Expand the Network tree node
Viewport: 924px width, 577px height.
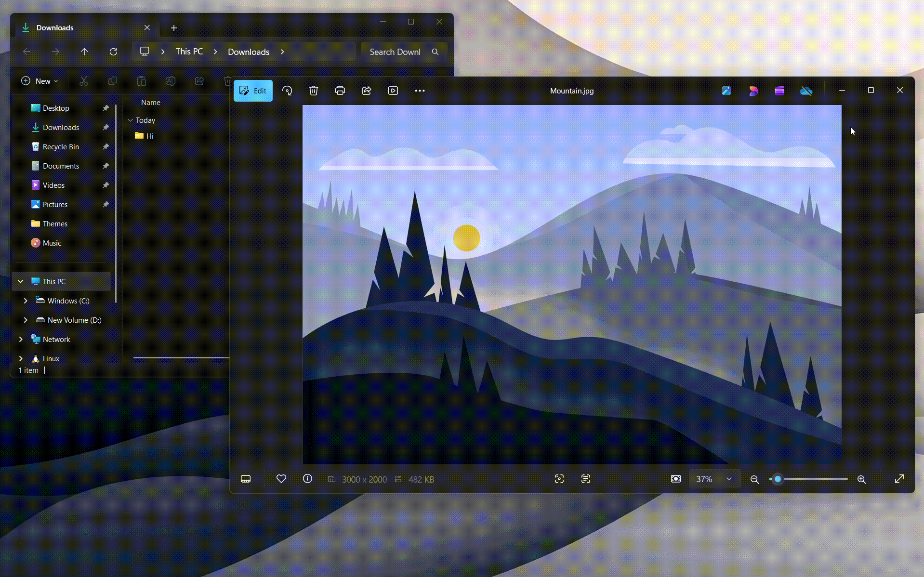point(21,339)
